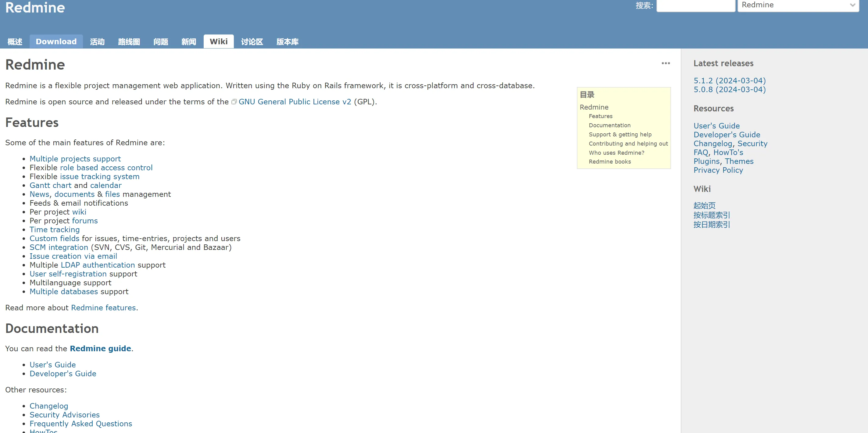Open the Gantt chart link
The height and width of the screenshot is (433, 868).
51,186
